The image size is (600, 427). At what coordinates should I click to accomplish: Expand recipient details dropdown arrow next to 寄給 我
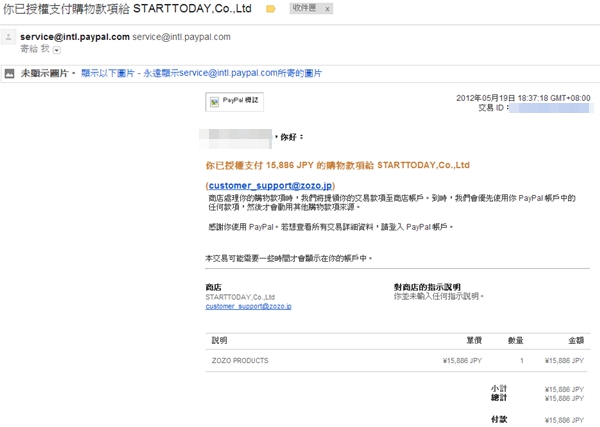[57, 50]
